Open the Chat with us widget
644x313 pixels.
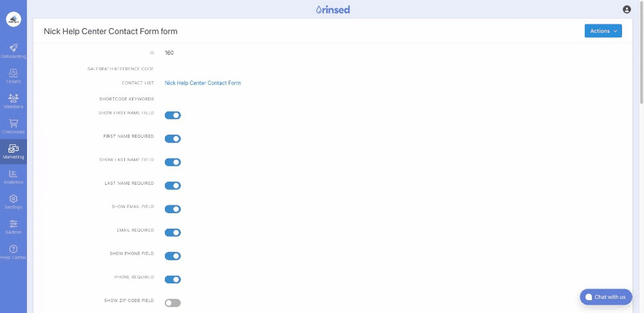[606, 296]
